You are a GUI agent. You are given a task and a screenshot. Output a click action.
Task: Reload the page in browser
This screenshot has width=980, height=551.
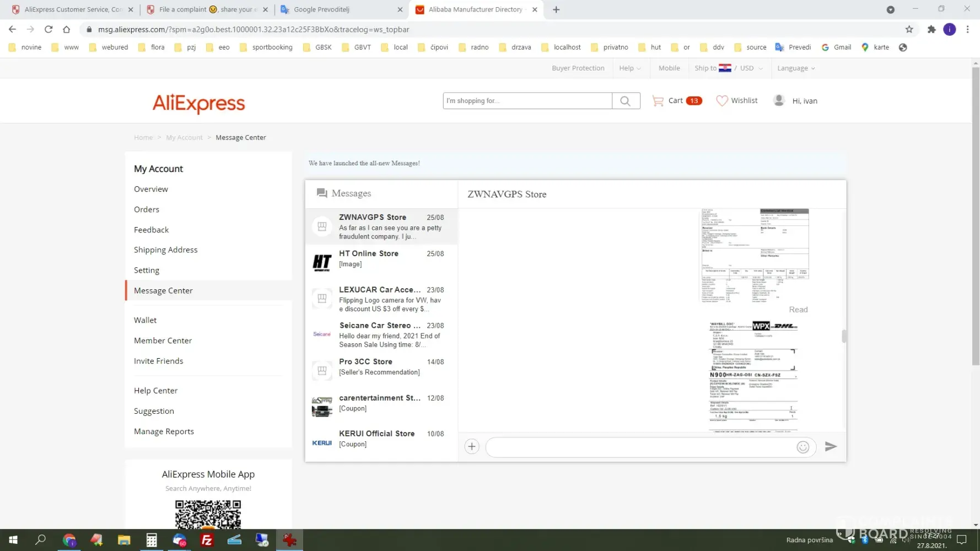click(x=49, y=29)
